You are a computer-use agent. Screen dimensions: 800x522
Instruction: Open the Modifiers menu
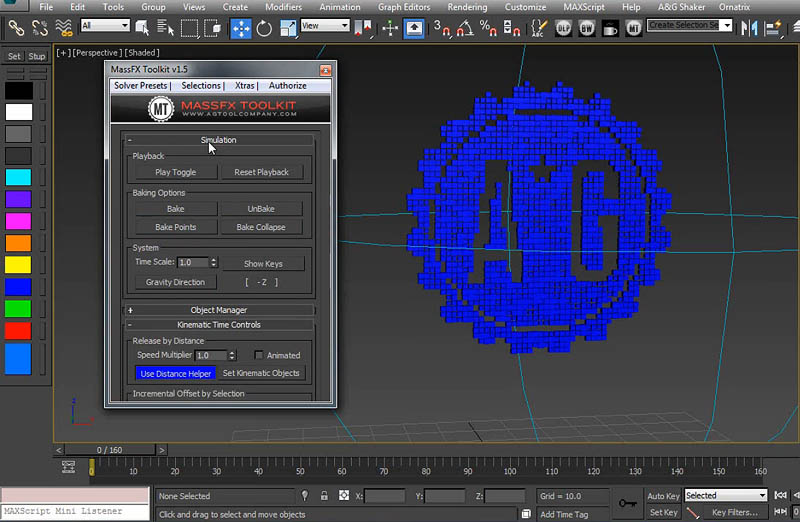coord(283,7)
